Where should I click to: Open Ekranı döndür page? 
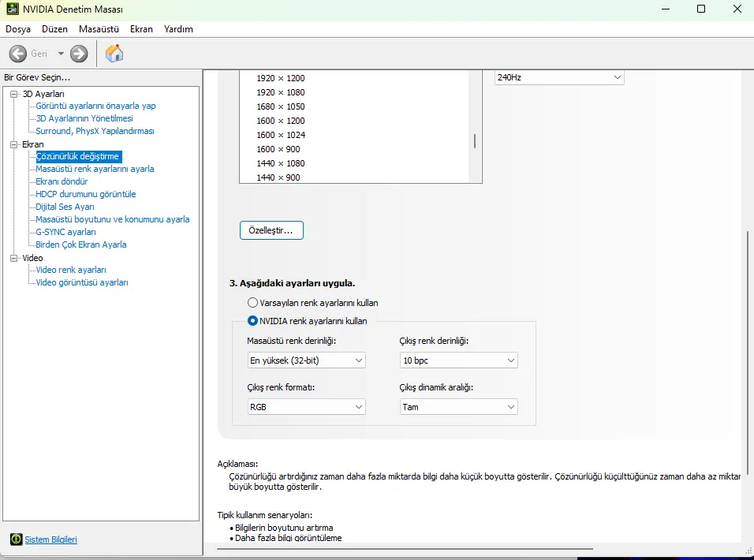click(x=62, y=181)
